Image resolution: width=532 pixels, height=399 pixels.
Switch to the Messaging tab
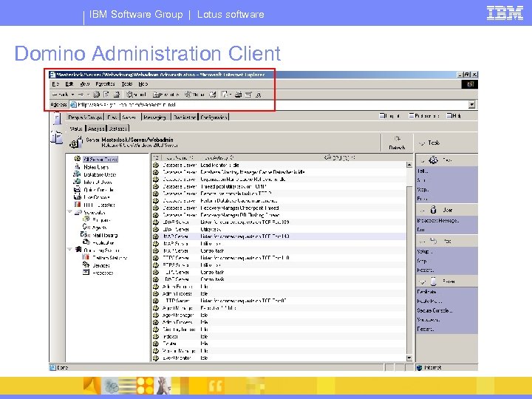click(154, 117)
